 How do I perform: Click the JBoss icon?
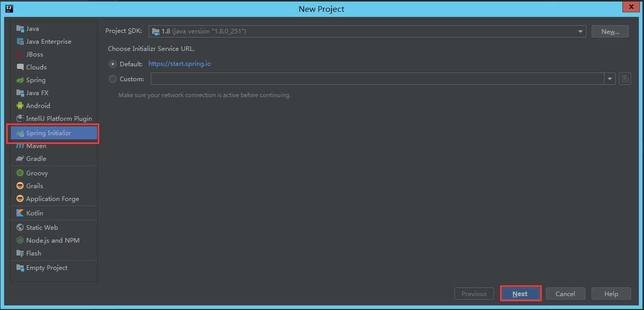point(20,54)
